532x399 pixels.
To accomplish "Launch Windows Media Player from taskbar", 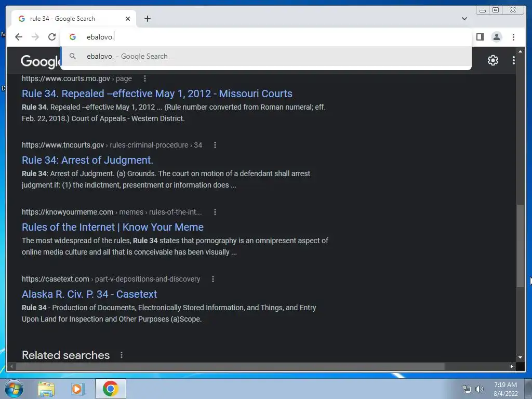I will coord(78,389).
